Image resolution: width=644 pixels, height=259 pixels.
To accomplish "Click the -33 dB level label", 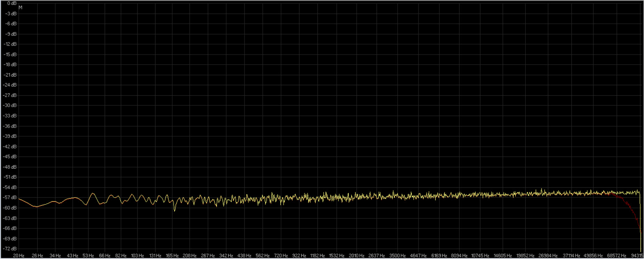I will click(10, 116).
